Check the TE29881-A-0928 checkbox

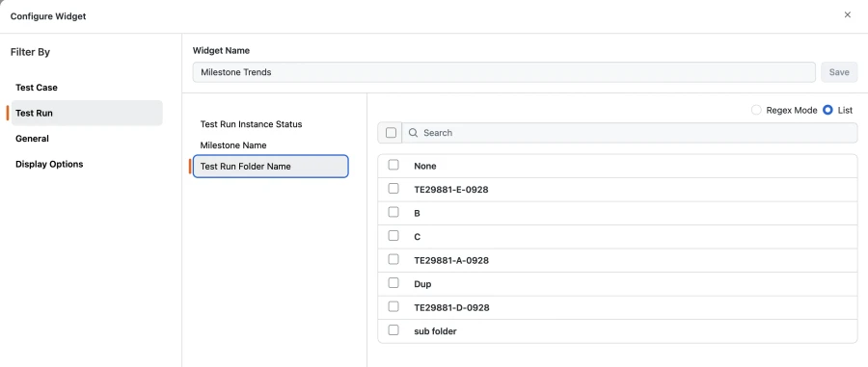[393, 259]
